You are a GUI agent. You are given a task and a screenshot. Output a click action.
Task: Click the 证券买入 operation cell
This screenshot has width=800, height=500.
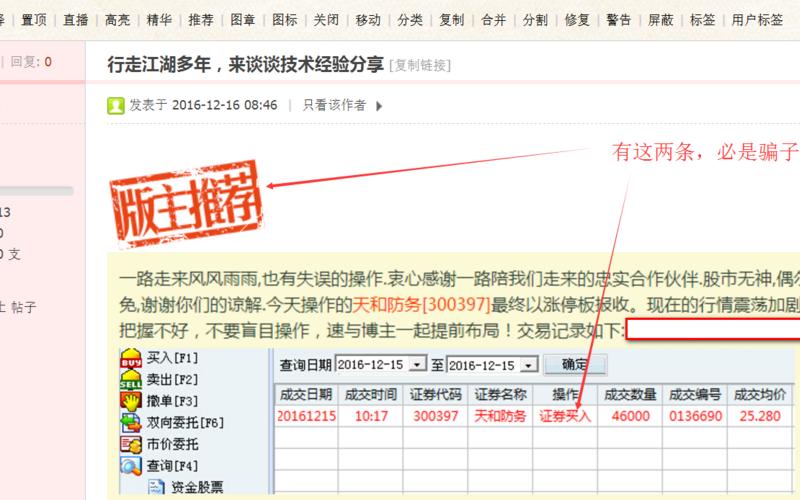pos(565,416)
